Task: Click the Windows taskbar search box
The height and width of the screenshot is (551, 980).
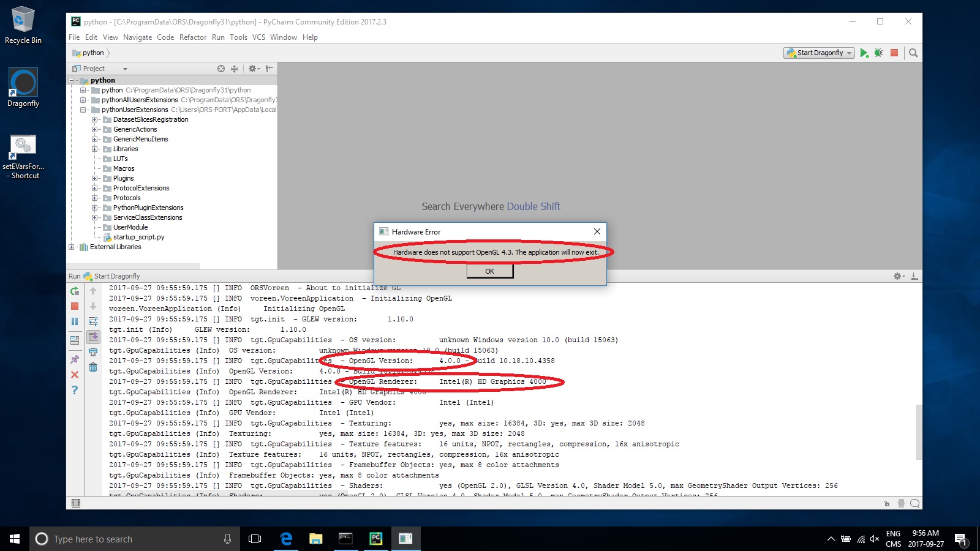Action: click(135, 539)
